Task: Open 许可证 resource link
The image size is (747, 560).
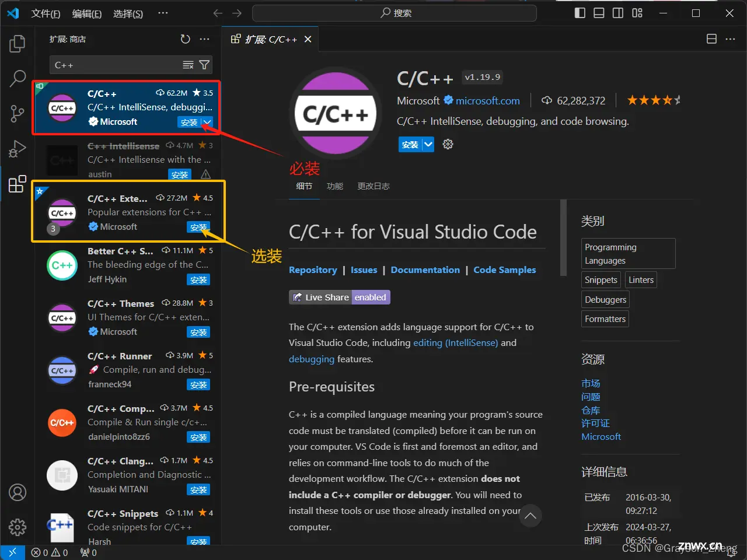Action: click(595, 423)
